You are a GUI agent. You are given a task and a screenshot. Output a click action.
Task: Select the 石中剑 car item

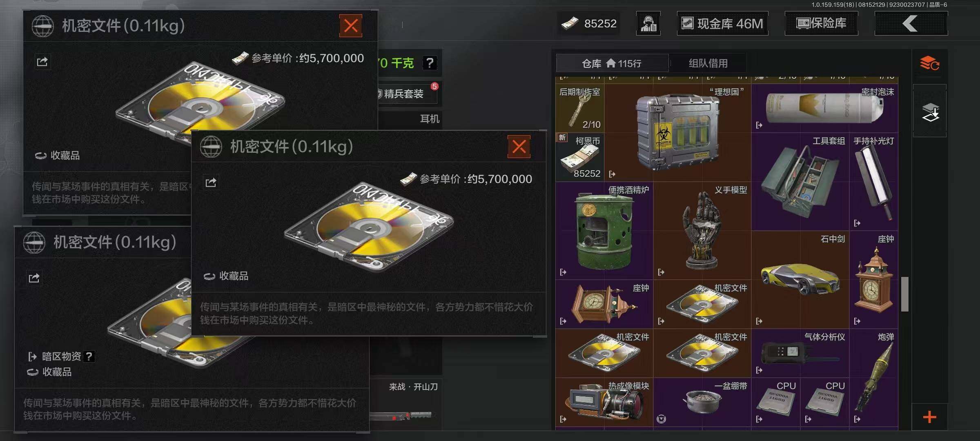pyautogui.click(x=800, y=280)
